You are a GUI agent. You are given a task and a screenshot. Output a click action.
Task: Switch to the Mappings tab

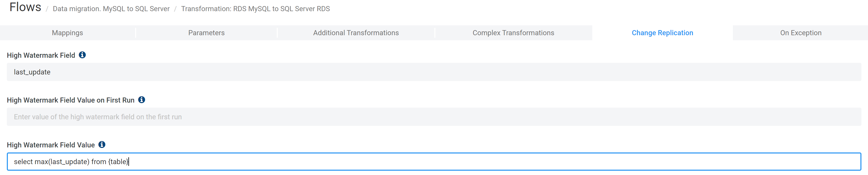[x=67, y=33]
